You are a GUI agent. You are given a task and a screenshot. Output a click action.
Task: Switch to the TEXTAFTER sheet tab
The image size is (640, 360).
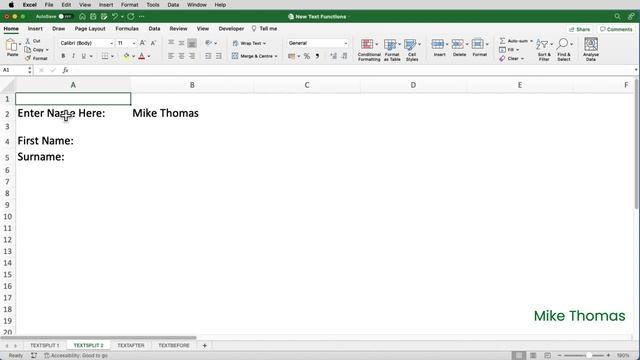[131, 345]
